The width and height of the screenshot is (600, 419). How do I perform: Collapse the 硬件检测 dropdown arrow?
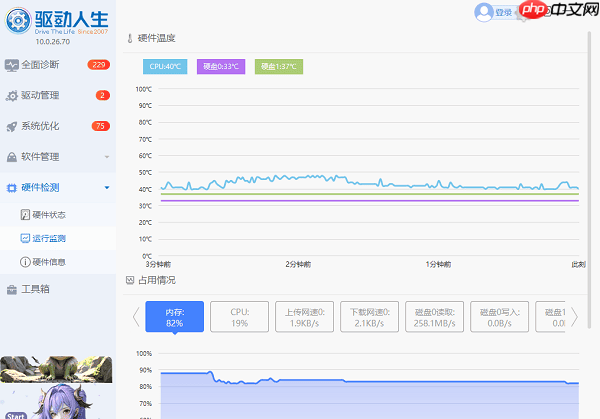point(107,187)
